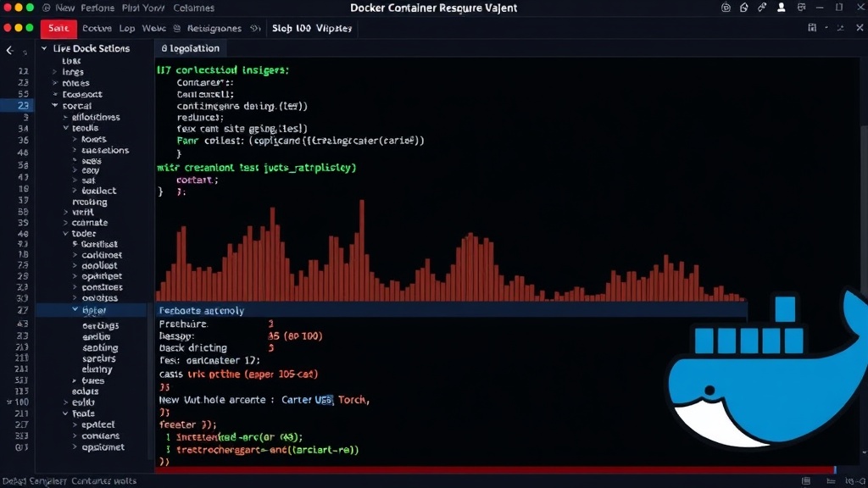Select the 'sarcturs' tree child
The height and width of the screenshot is (488, 868).
pyautogui.click(x=98, y=358)
